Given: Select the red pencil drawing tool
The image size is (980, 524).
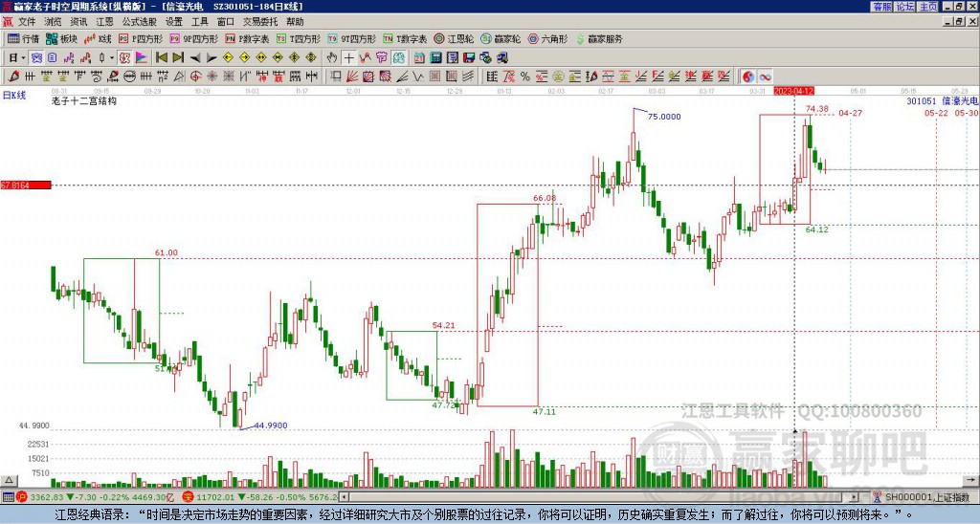Looking at the screenshot, I should click(13, 76).
